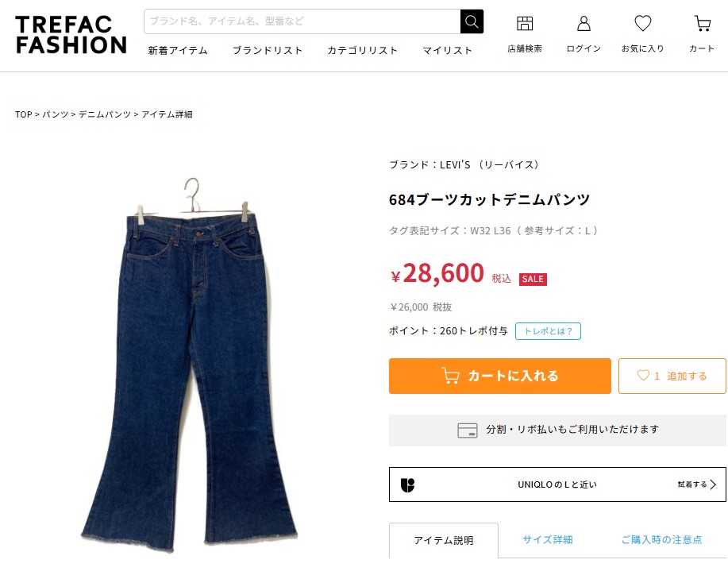
Task: Click the search magnifier icon
Action: pos(472,21)
